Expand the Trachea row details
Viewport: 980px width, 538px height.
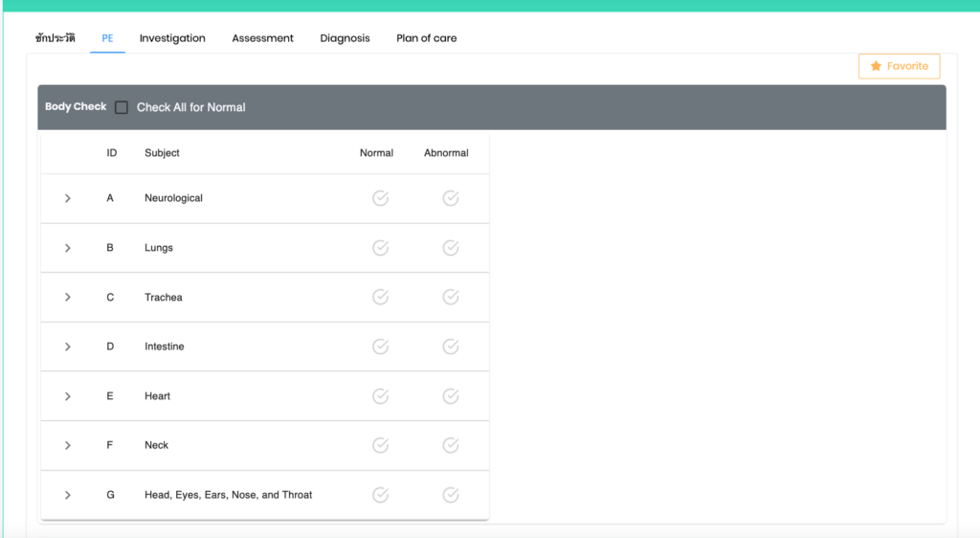click(x=68, y=297)
